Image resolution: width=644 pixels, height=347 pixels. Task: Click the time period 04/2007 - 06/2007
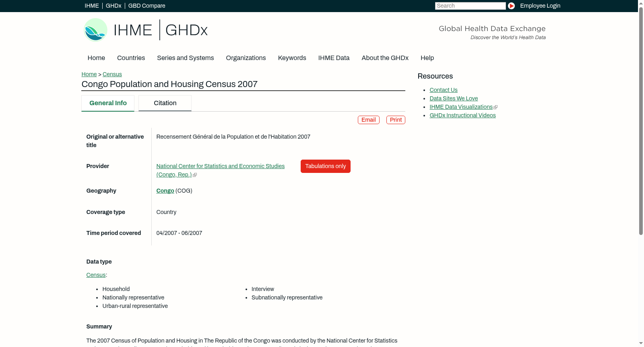pos(180,233)
